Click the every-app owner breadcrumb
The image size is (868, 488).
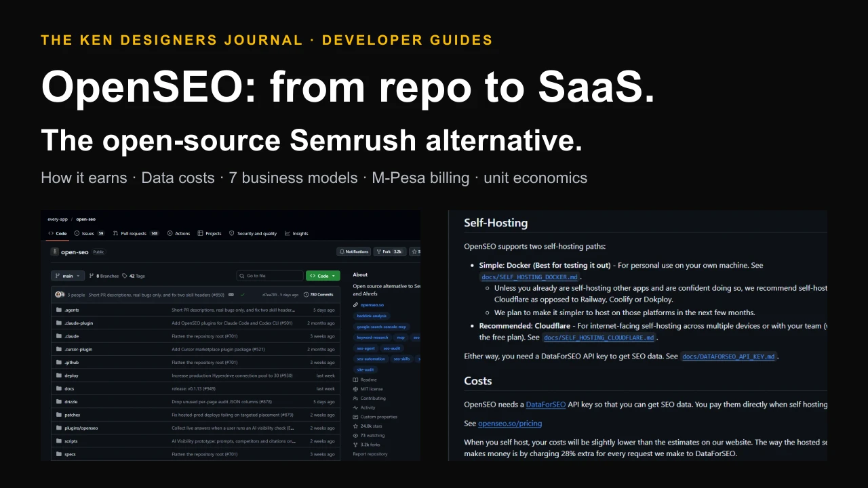tap(57, 220)
